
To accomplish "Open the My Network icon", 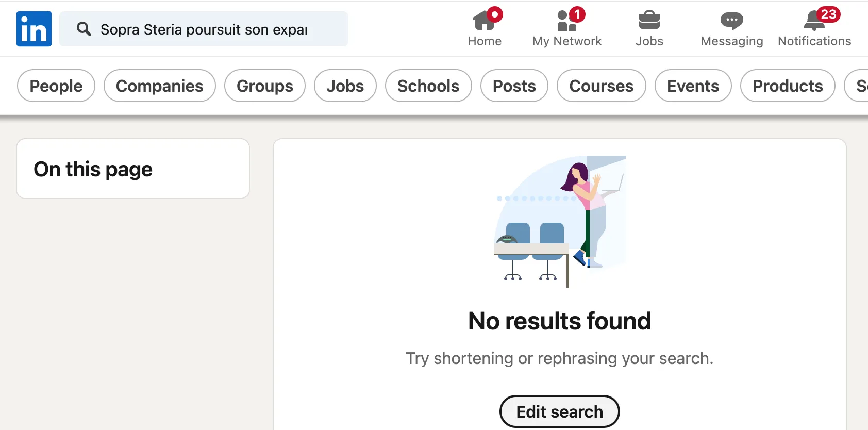I will (x=566, y=21).
